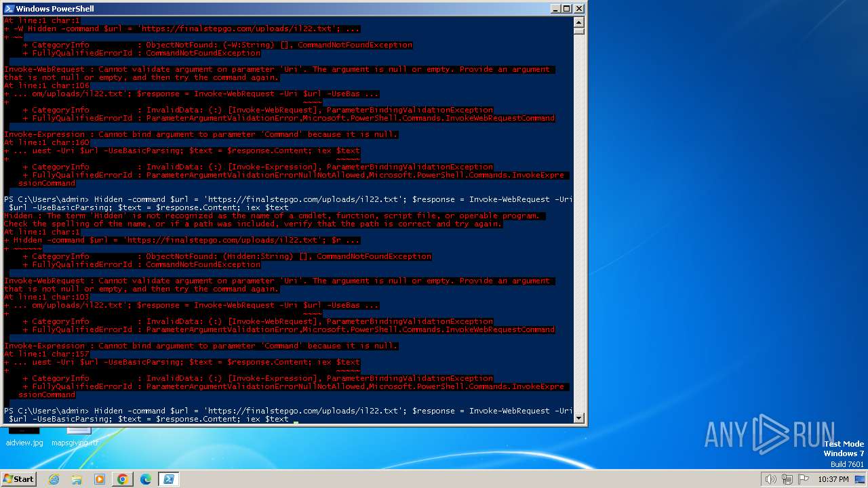Open the network connection tray icon
Image resolution: width=868 pixels, height=488 pixels.
pyautogui.click(x=787, y=479)
